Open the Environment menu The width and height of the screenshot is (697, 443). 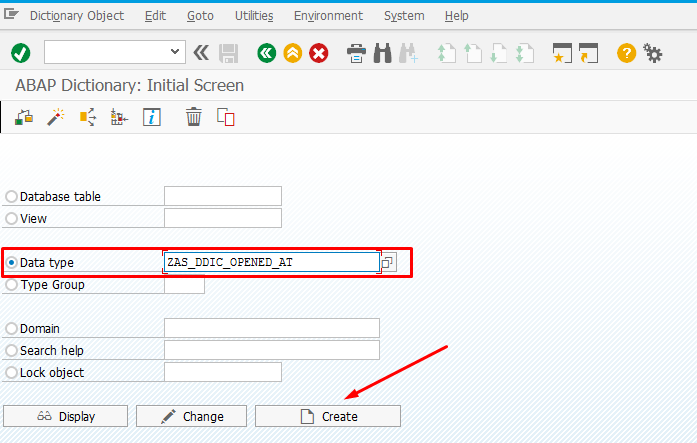328,16
